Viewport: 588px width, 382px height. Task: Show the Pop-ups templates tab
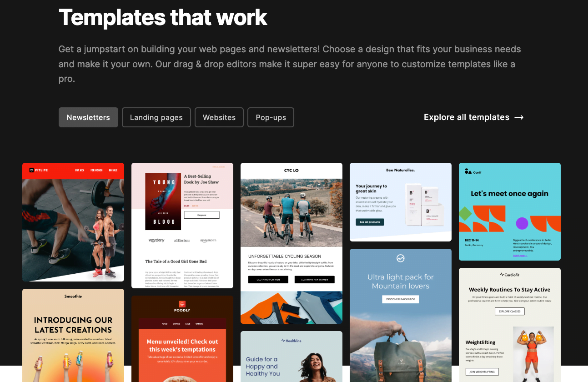pyautogui.click(x=271, y=117)
